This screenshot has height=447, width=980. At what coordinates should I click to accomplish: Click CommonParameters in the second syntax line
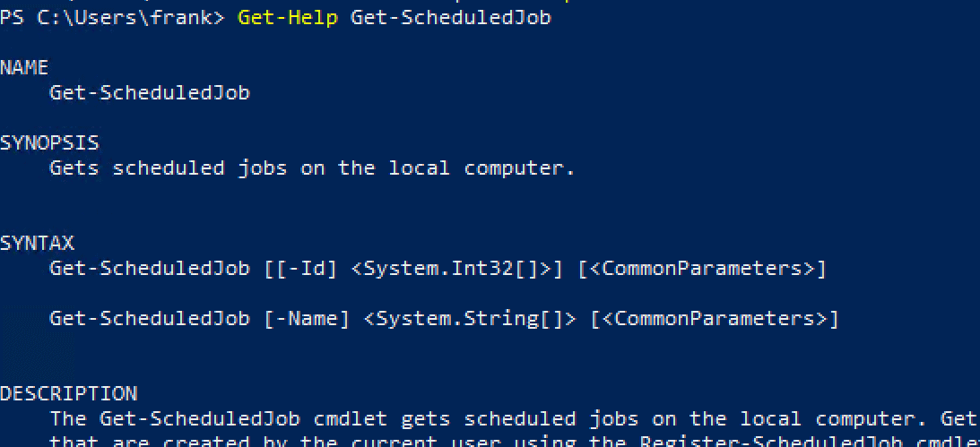(x=714, y=318)
